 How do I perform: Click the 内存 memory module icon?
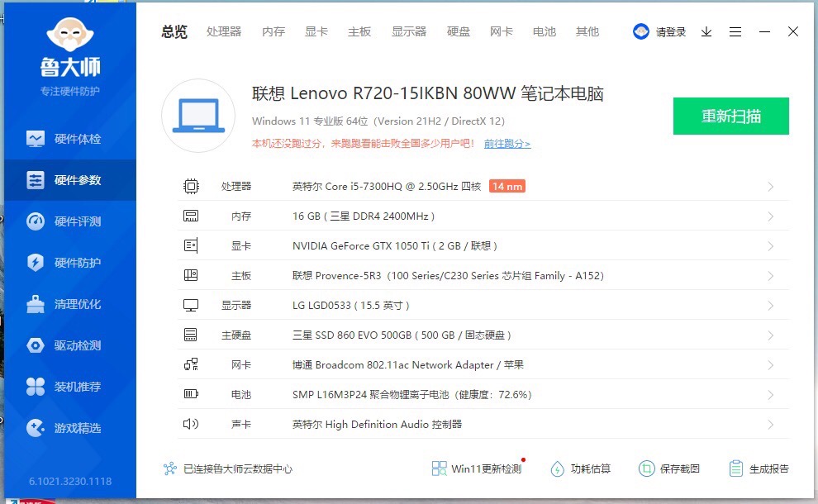point(191,216)
